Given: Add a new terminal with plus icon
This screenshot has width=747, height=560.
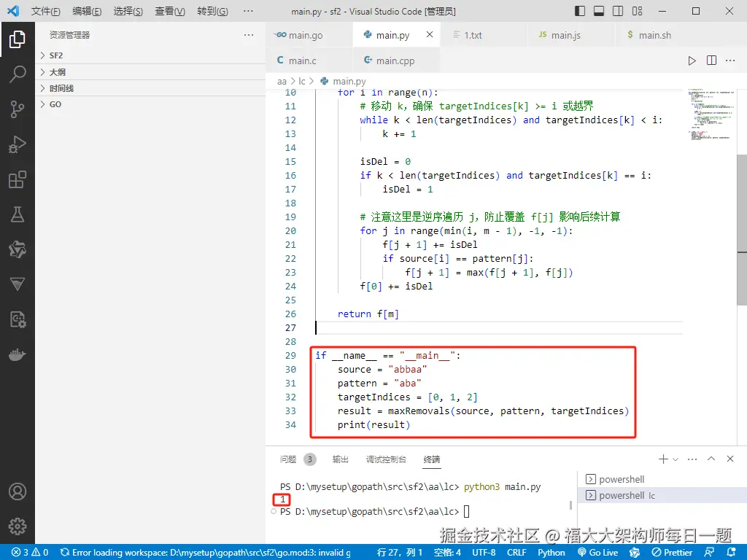Looking at the screenshot, I should (x=662, y=459).
